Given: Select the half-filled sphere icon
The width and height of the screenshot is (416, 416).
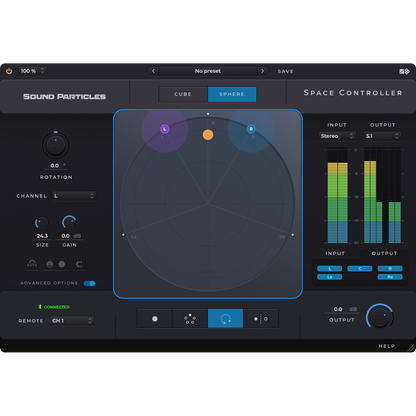Looking at the screenshot, I should point(50,264).
